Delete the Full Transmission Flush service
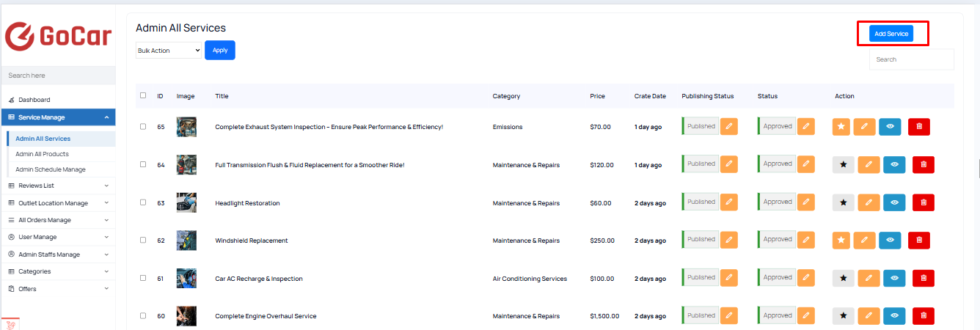Screen dimensions: 980x330 (x=924, y=165)
